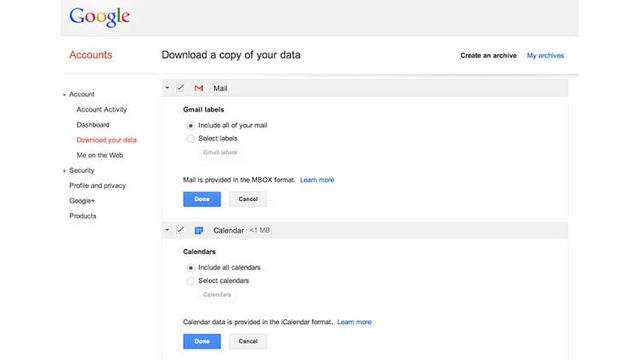The width and height of the screenshot is (640, 360).
Task: Open Learn more about iCalendar format
Action: (354, 322)
